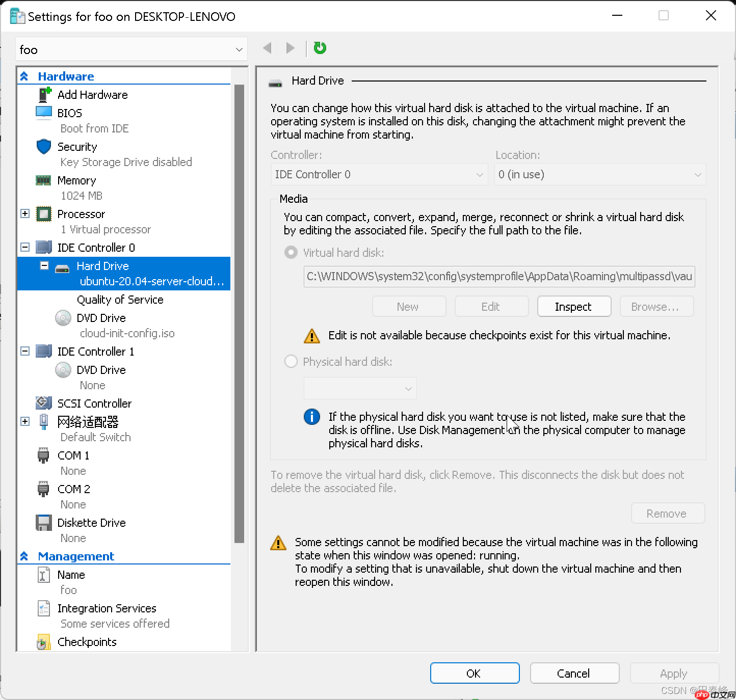Click the back navigation arrow icon
Viewport: 736px width, 700px height.
point(268,48)
